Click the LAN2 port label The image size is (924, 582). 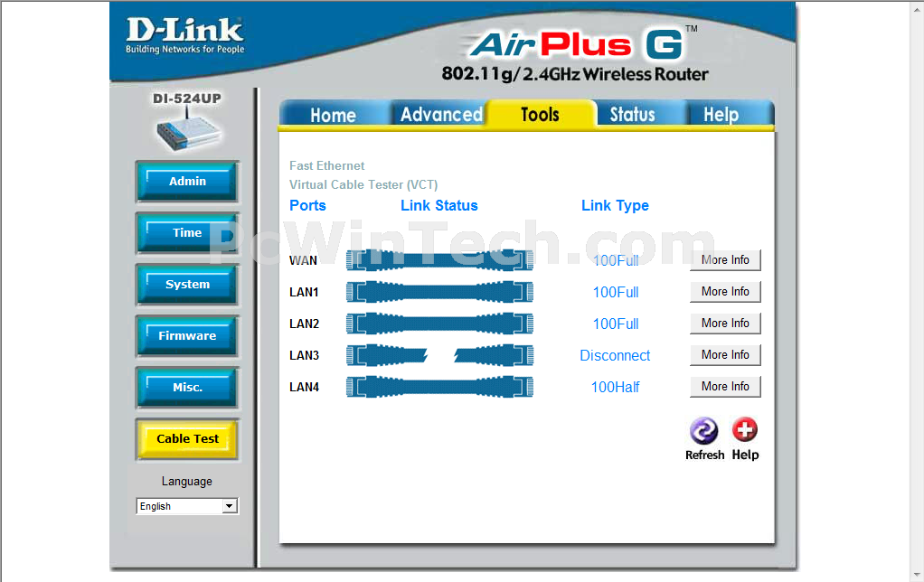click(x=304, y=324)
